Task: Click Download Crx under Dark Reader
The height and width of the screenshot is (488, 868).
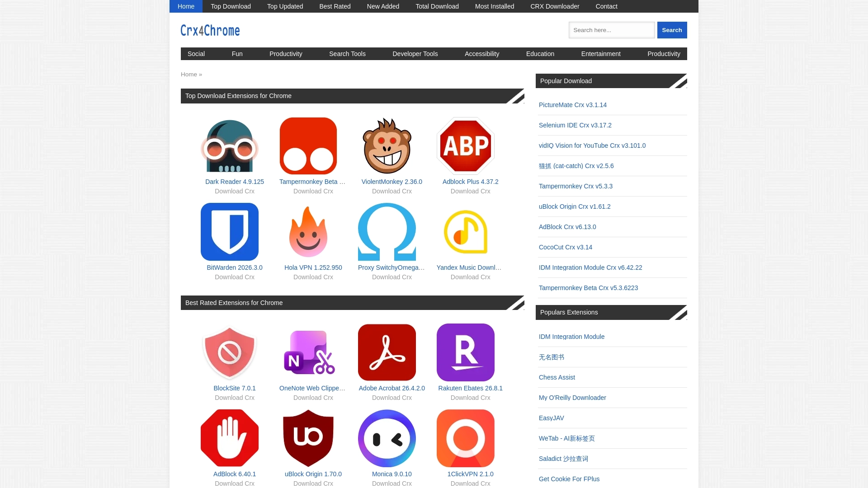Action: (235, 191)
